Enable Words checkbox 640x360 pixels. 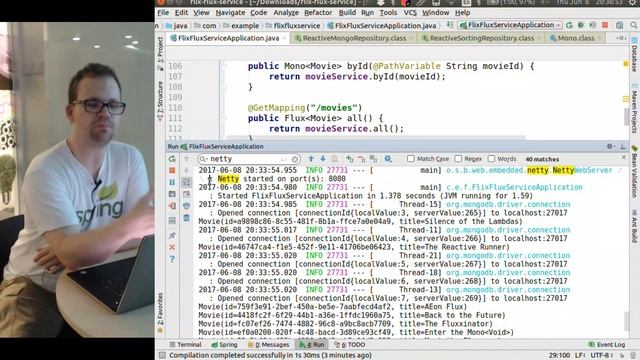(491, 158)
